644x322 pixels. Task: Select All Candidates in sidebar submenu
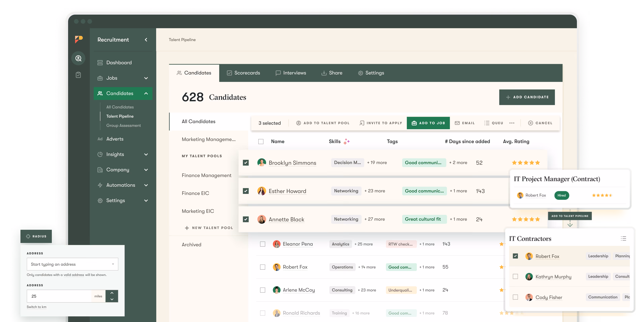point(120,107)
